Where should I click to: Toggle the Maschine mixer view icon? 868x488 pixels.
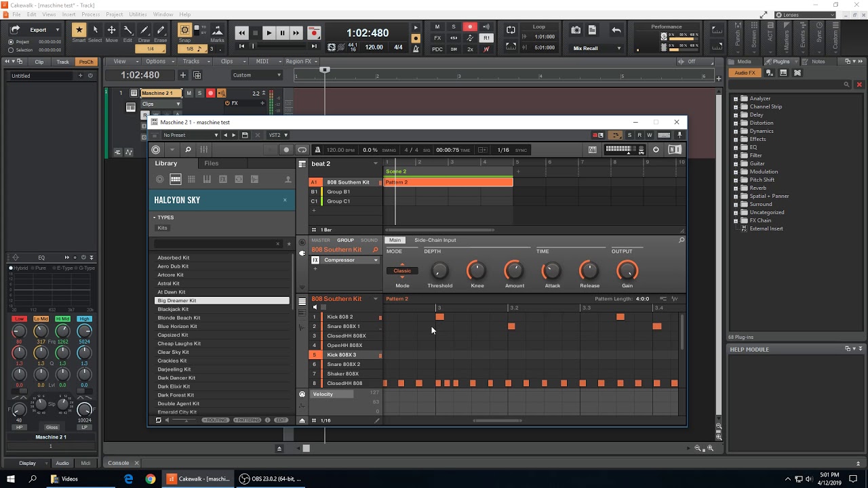click(x=204, y=150)
